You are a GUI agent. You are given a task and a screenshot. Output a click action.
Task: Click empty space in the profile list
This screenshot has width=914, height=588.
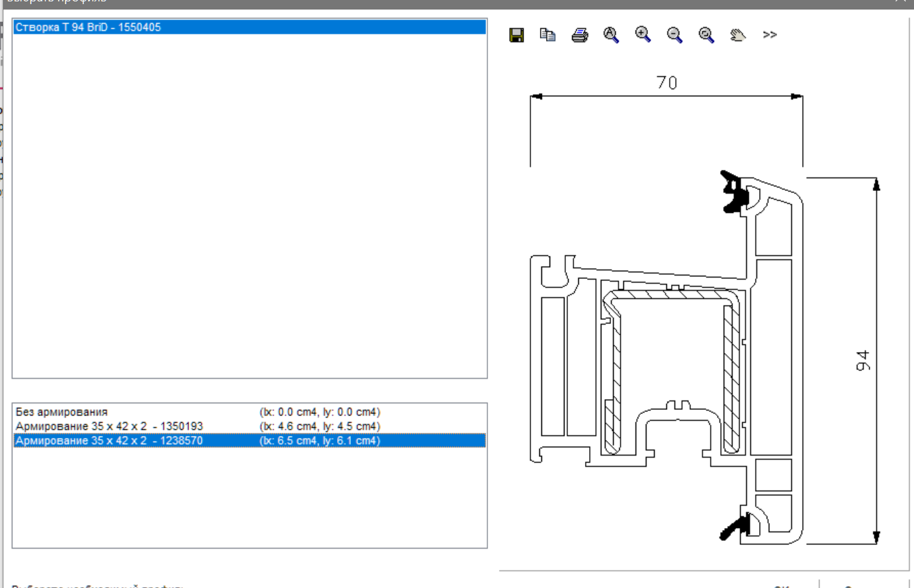tap(249, 205)
